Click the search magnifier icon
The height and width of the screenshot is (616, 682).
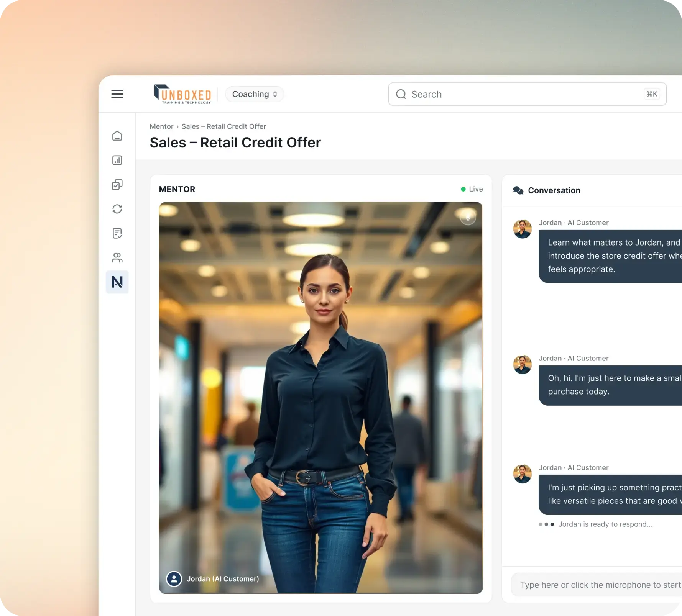click(x=401, y=94)
